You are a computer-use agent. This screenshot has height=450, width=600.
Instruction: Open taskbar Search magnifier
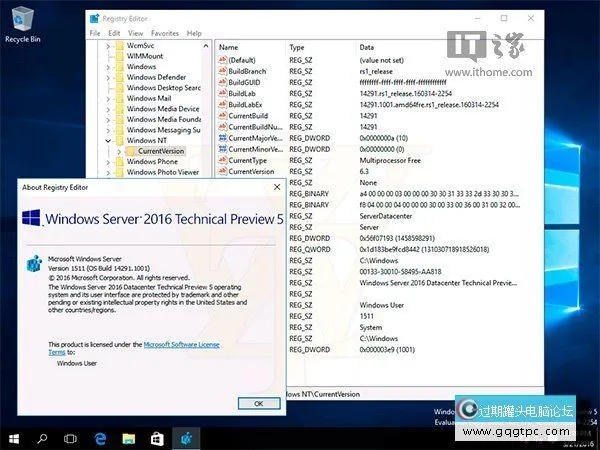click(43, 438)
